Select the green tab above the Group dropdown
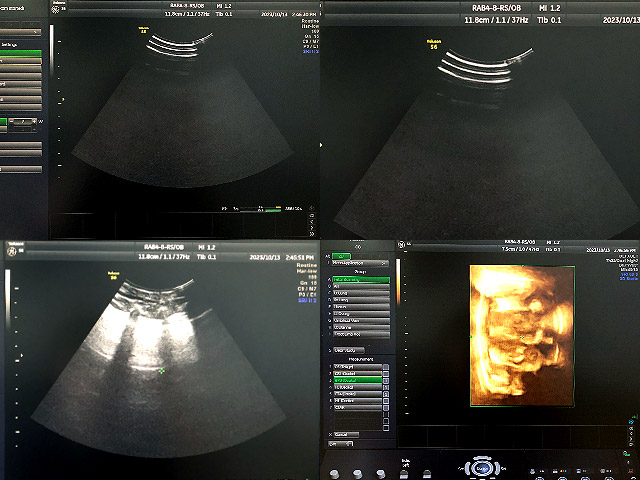 (x=341, y=256)
